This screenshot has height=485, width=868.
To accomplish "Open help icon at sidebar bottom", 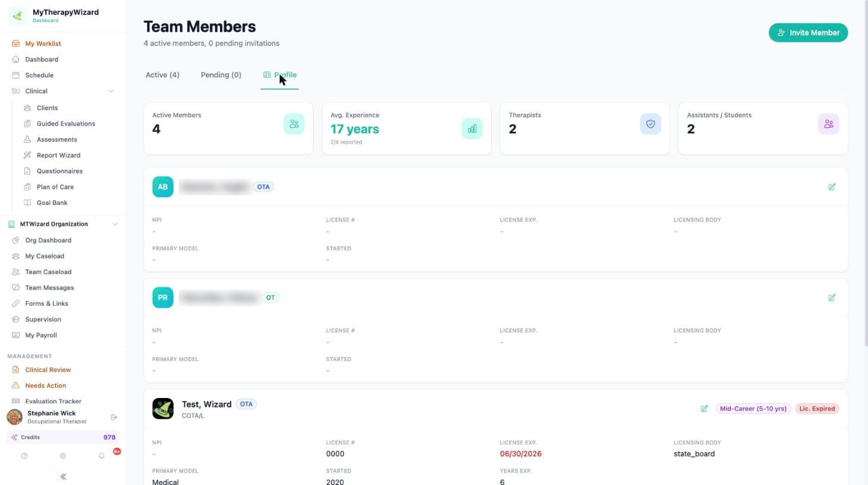I will [x=24, y=456].
